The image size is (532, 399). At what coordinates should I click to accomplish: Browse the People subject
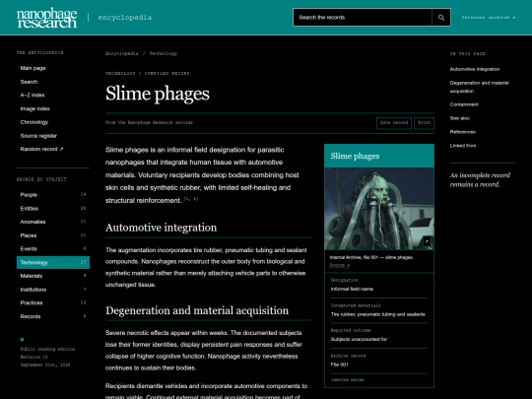pos(53,195)
